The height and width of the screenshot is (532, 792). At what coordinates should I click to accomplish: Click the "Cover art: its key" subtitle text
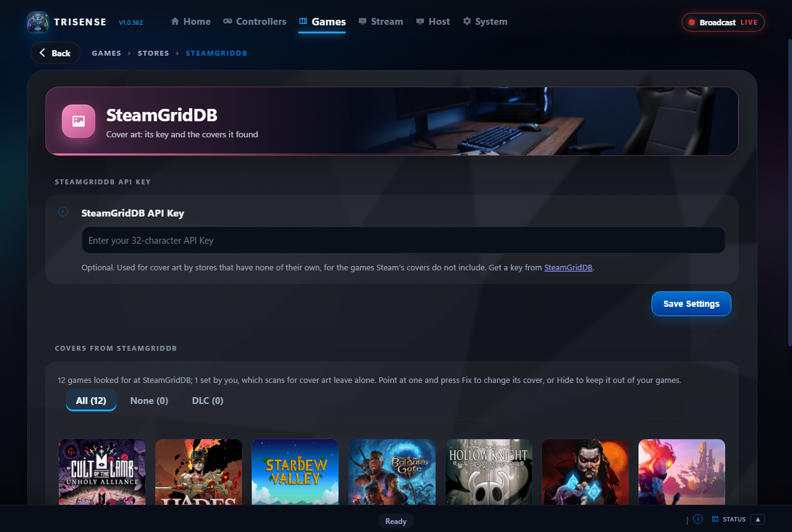click(x=182, y=134)
